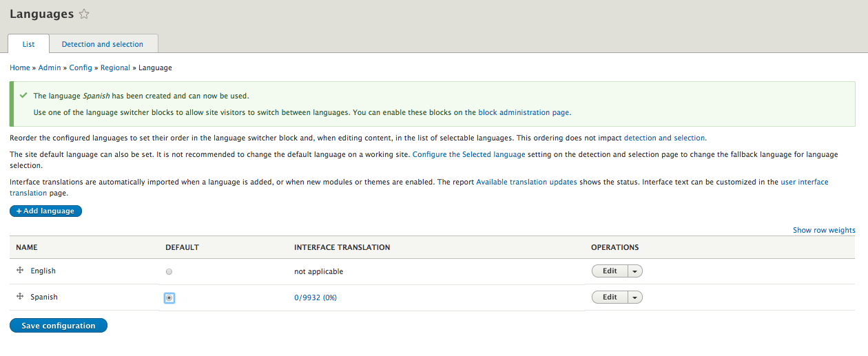The width and height of the screenshot is (868, 356).
Task: Select the Spanish default radio button
Action: click(169, 297)
